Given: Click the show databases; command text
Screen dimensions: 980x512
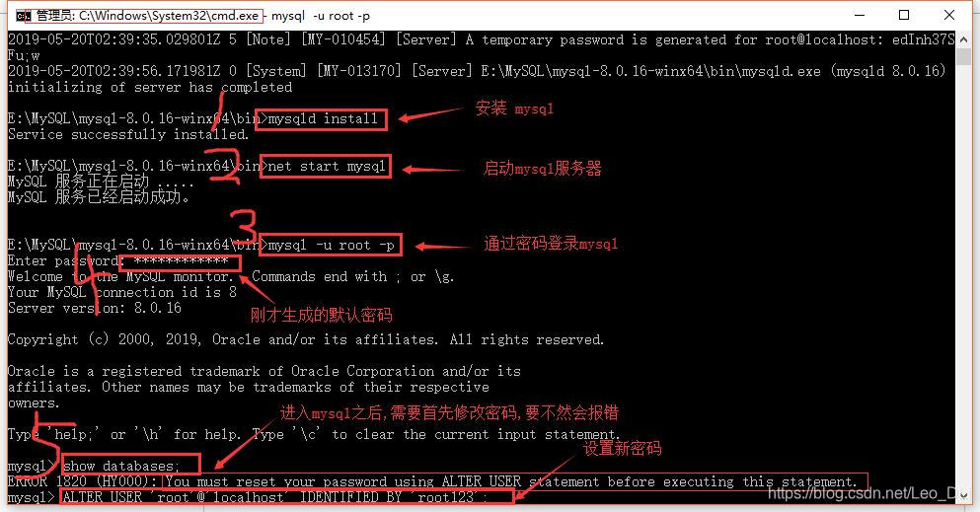Looking at the screenshot, I should coord(121,466).
